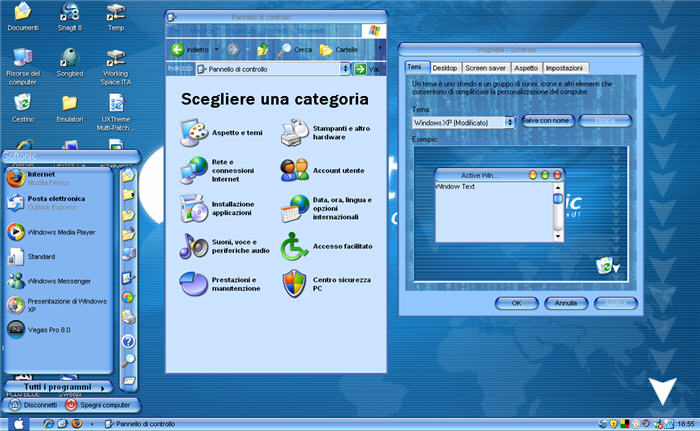
Task: Expand the Indietro history dropdown arrow
Action: 217,50
